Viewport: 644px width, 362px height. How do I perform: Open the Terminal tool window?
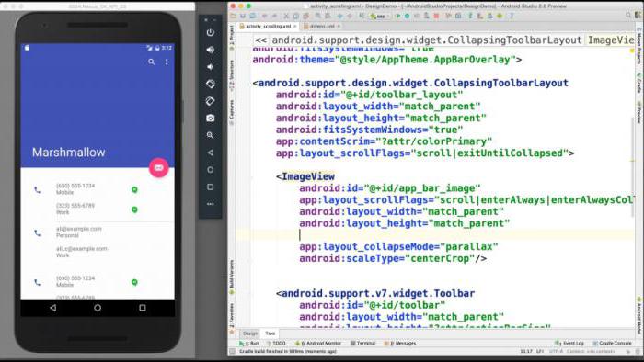(363, 343)
